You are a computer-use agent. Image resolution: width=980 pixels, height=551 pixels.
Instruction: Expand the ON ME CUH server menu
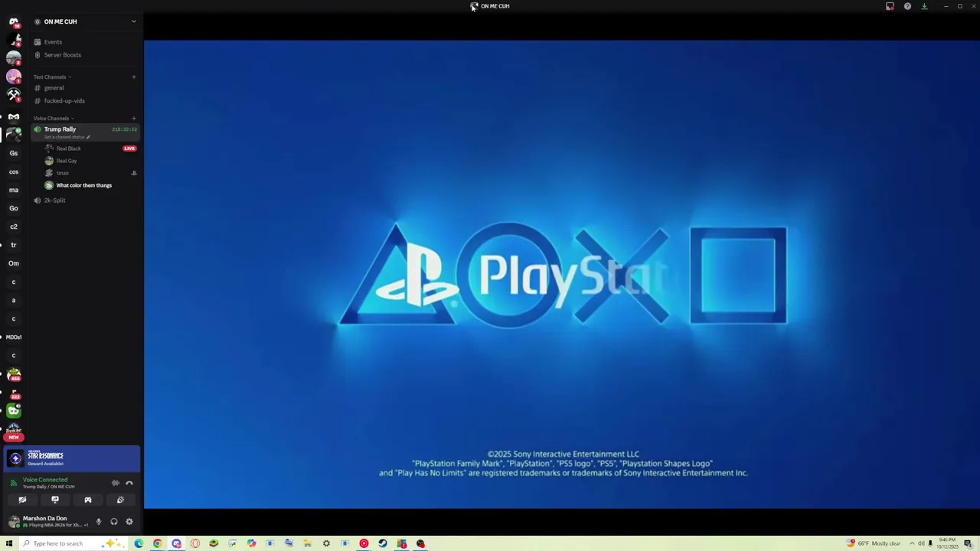(x=133, y=21)
